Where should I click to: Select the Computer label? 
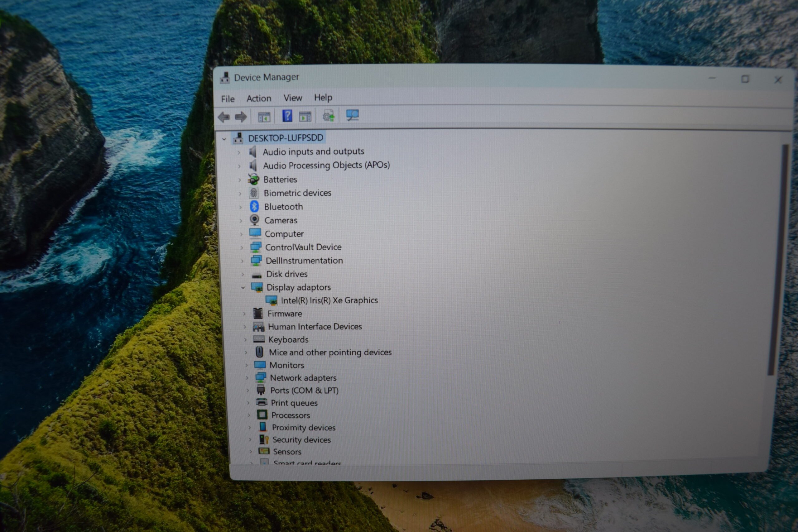click(284, 234)
